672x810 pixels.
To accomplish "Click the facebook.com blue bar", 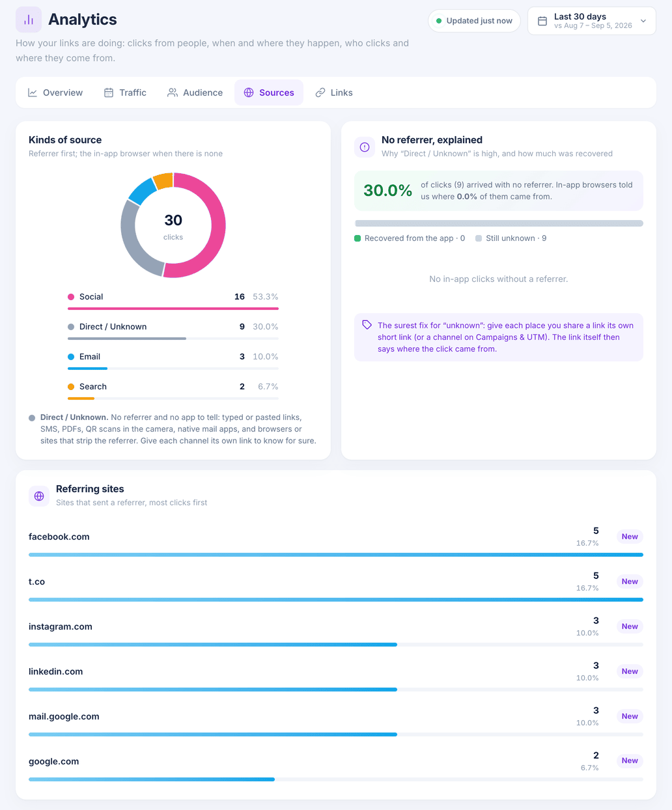I will tap(336, 555).
